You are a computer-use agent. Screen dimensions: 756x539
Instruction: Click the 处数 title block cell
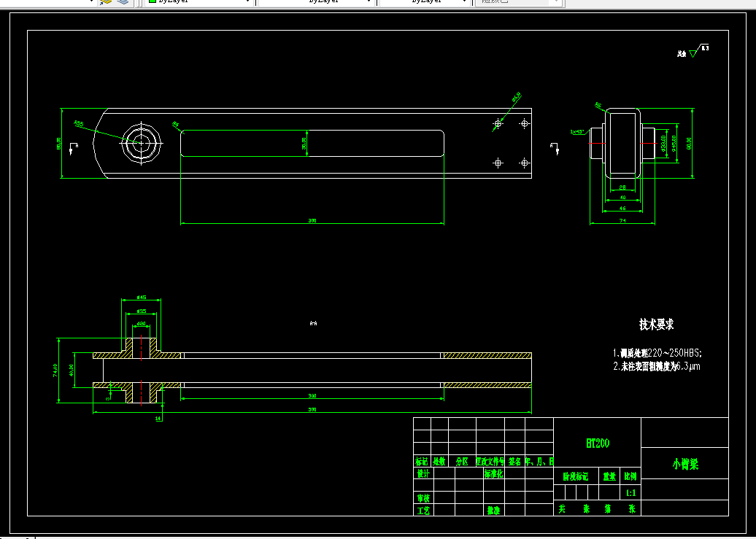coord(439,462)
